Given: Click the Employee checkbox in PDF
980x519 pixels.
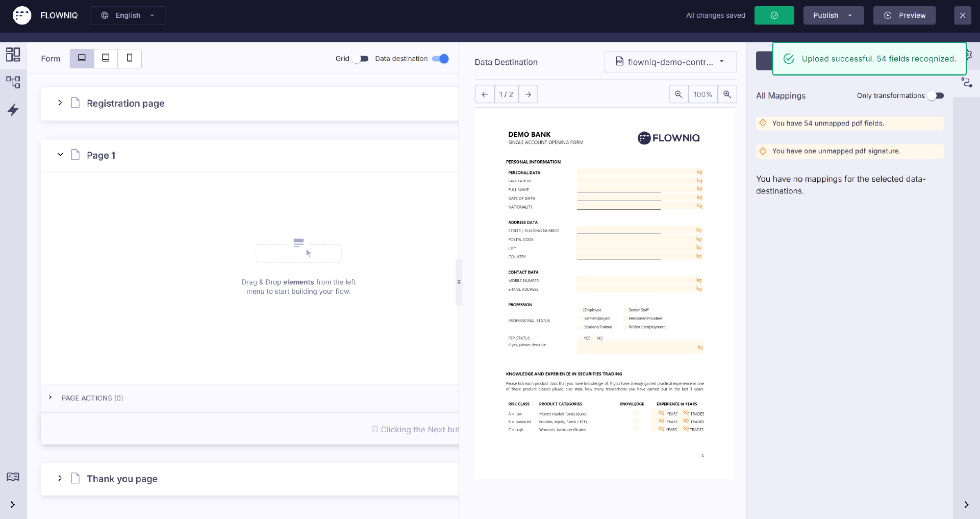Looking at the screenshot, I should coord(581,310).
